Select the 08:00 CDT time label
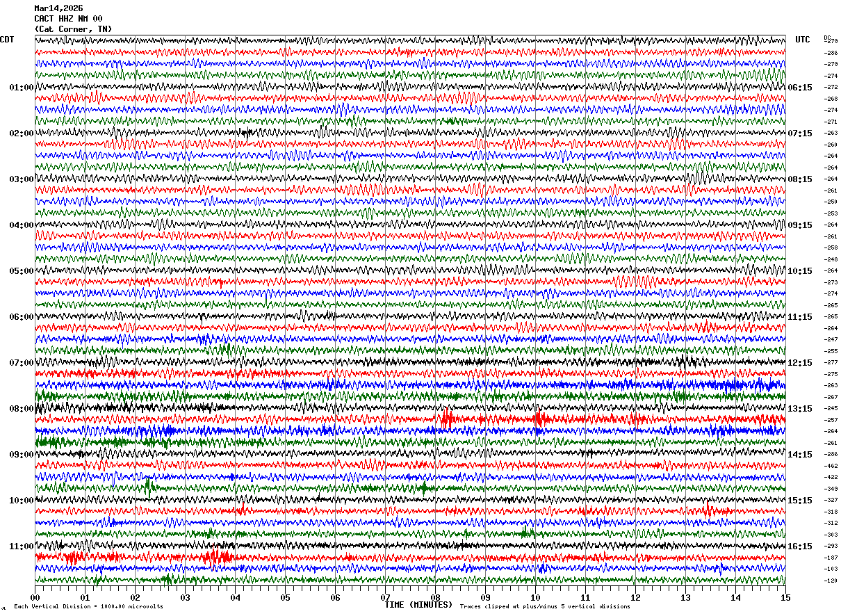 [21, 409]
